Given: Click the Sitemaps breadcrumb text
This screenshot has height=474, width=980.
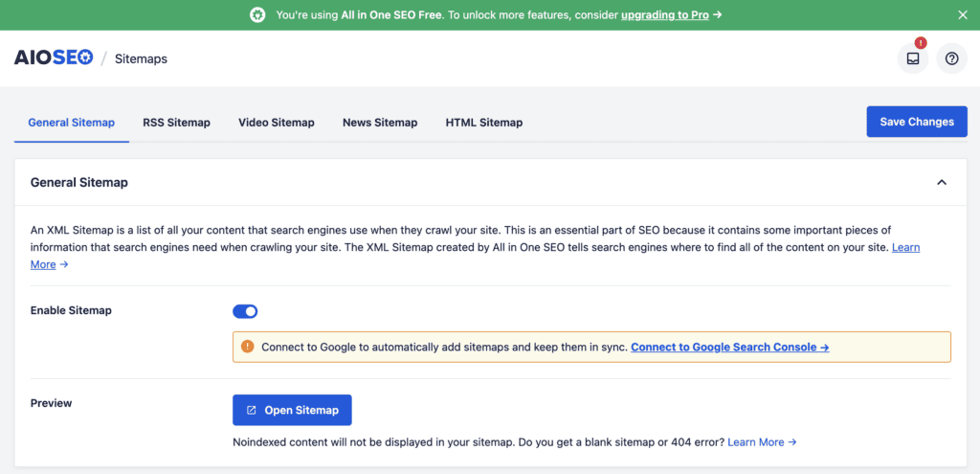Looking at the screenshot, I should click(x=141, y=58).
